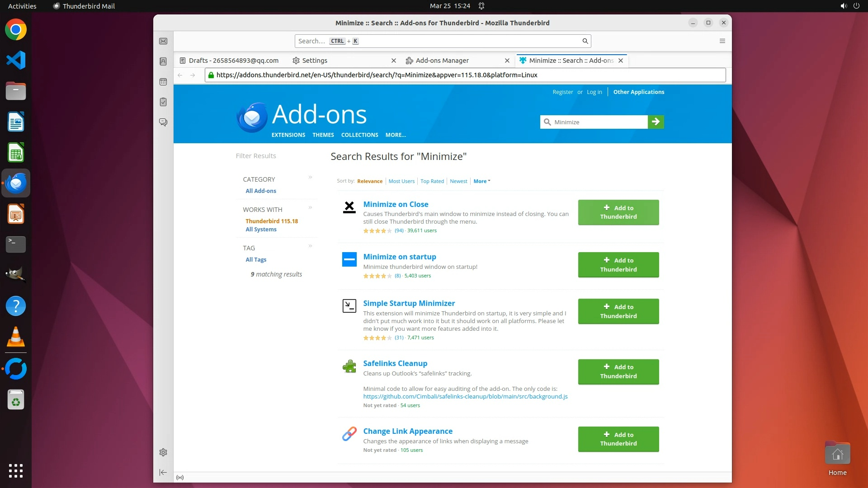868x488 pixels.
Task: Open the THEMES navigation menu item
Action: [323, 135]
